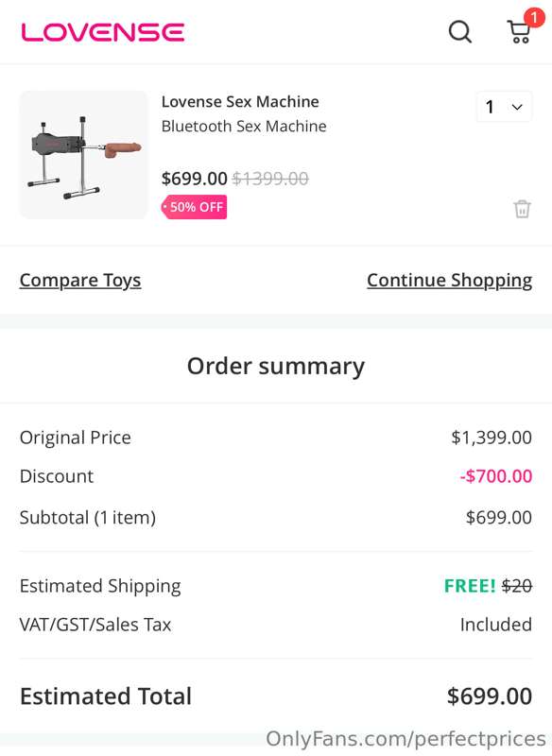
Task: Open the Compare Toys page
Action: tap(79, 280)
